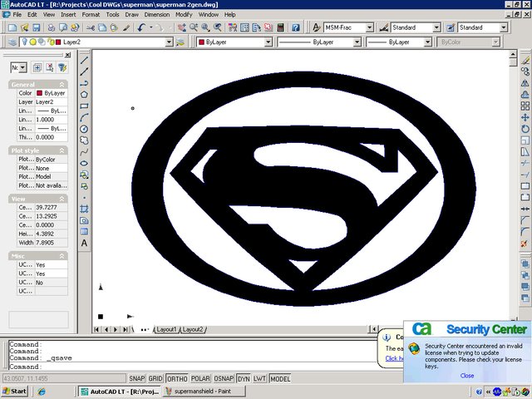Select the Ellipse draw tool

(84, 163)
